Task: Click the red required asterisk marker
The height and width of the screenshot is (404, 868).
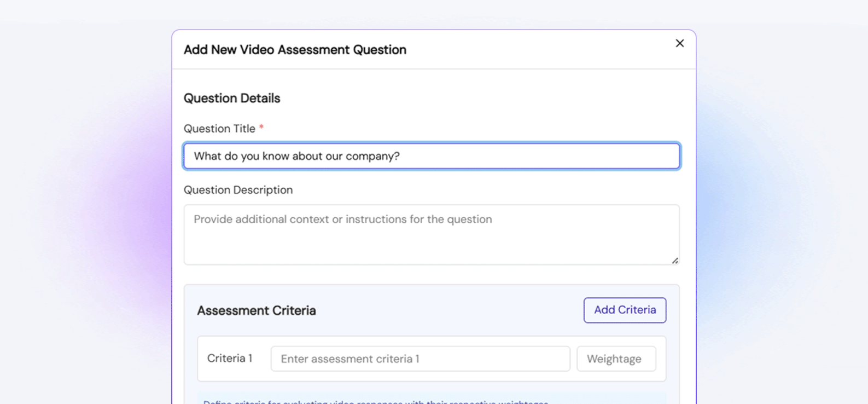Action: coord(261,128)
